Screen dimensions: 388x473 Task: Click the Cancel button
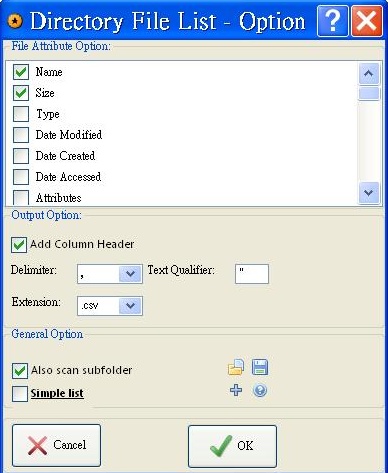[56, 445]
